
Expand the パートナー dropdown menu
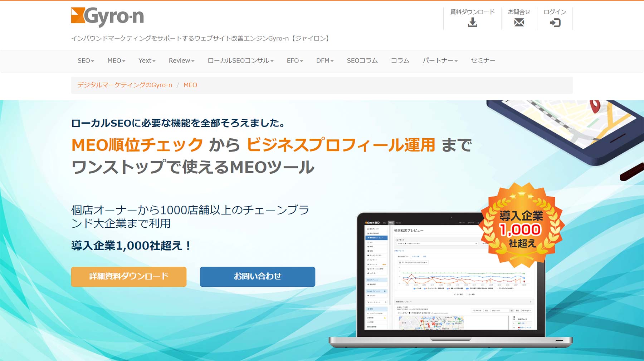tap(440, 61)
